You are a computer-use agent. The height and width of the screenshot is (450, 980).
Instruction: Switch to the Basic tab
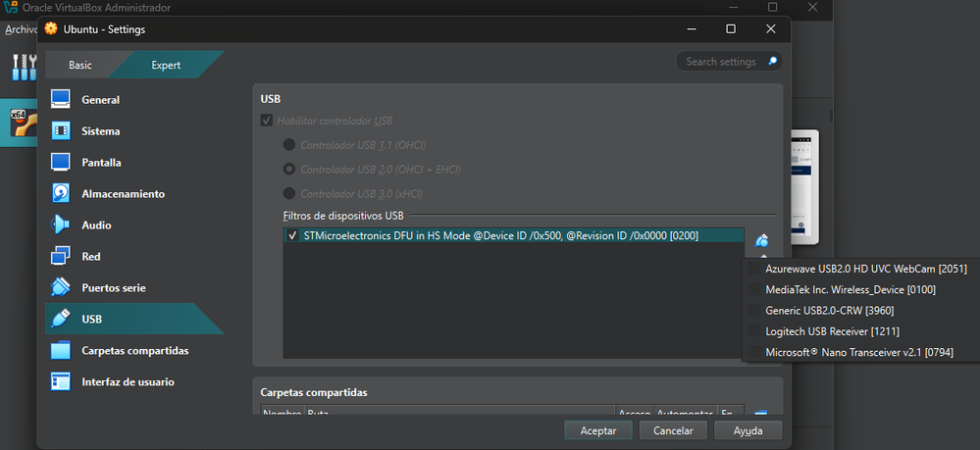[80, 65]
